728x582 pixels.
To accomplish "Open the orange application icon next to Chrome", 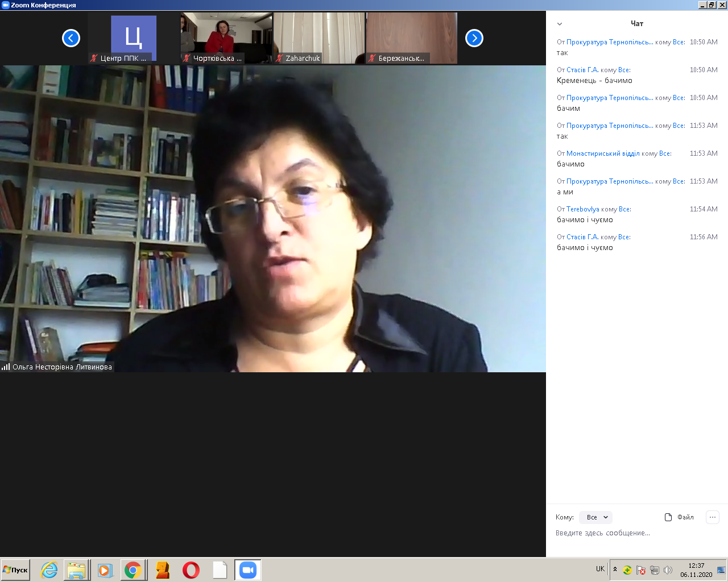I will 163,570.
